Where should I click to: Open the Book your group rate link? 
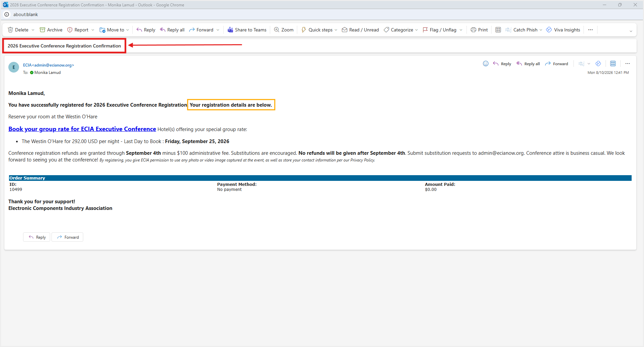click(82, 129)
